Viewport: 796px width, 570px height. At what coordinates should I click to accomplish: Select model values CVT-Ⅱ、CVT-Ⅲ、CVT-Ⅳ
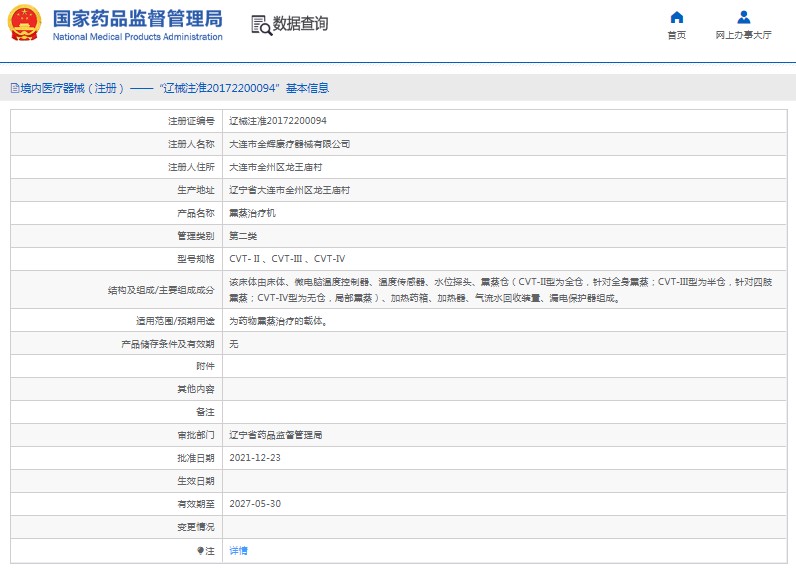pos(287,259)
